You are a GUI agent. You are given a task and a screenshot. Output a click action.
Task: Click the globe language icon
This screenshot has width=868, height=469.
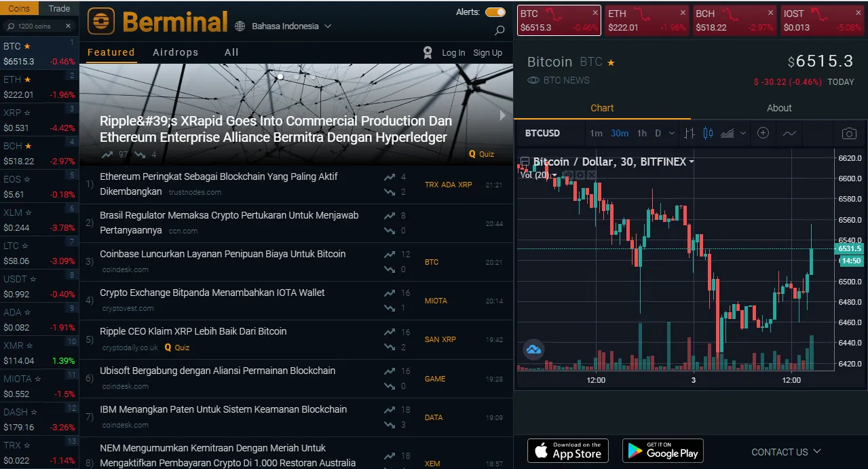pyautogui.click(x=240, y=26)
